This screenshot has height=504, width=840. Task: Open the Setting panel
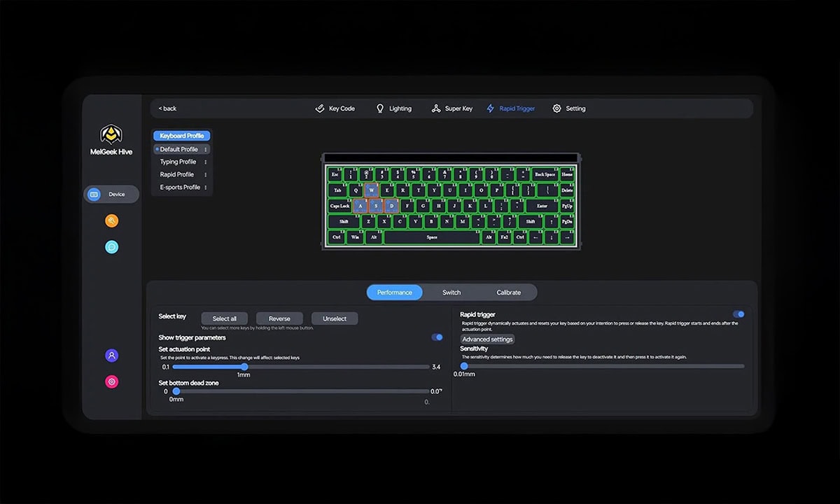point(569,108)
